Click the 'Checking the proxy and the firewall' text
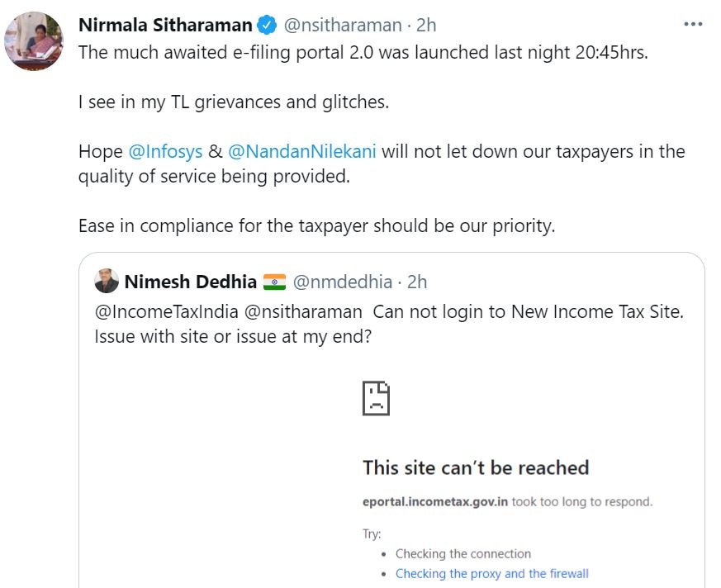 pos(492,573)
